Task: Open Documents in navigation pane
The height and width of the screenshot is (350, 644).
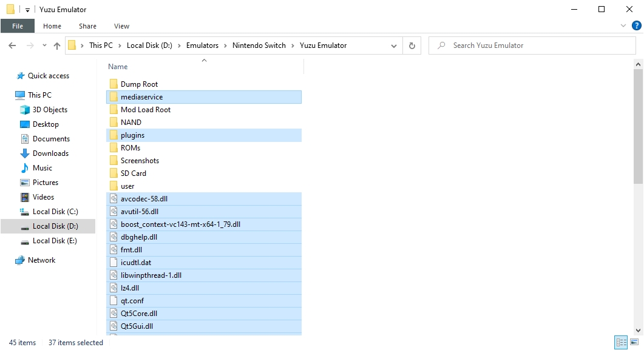Action: coord(51,139)
